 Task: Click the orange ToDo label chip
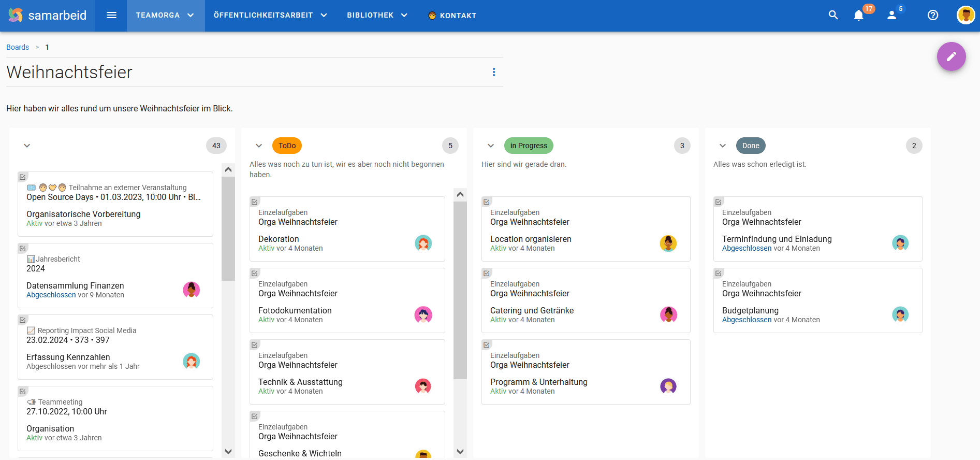click(x=287, y=146)
